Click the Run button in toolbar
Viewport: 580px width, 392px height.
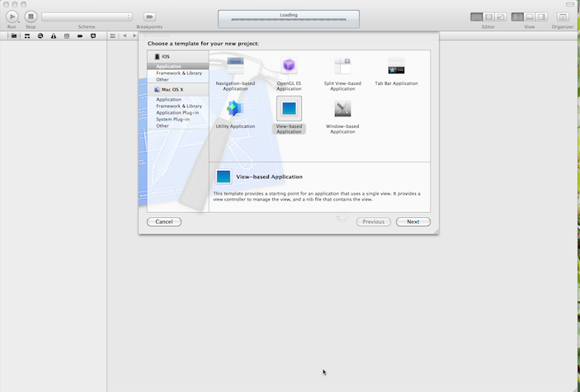12,17
